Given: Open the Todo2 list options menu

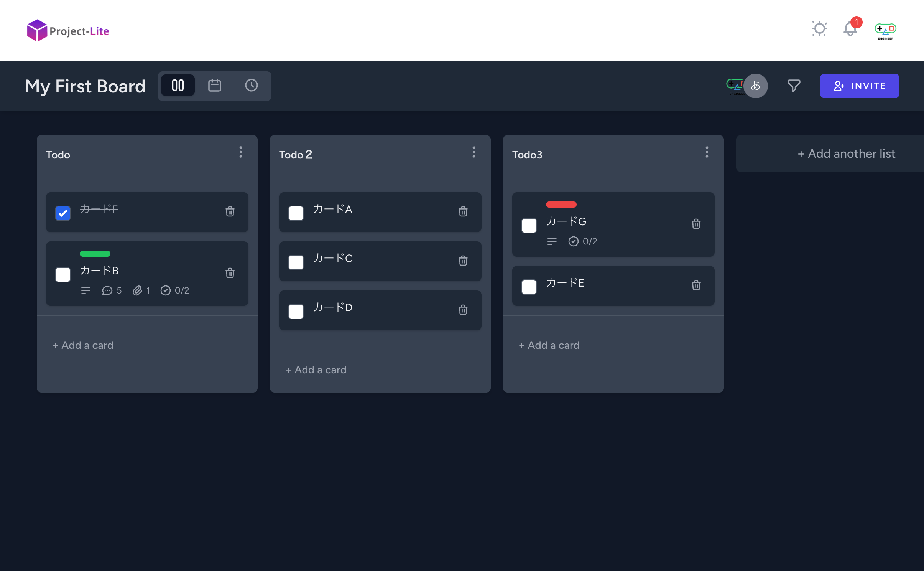Looking at the screenshot, I should point(474,152).
